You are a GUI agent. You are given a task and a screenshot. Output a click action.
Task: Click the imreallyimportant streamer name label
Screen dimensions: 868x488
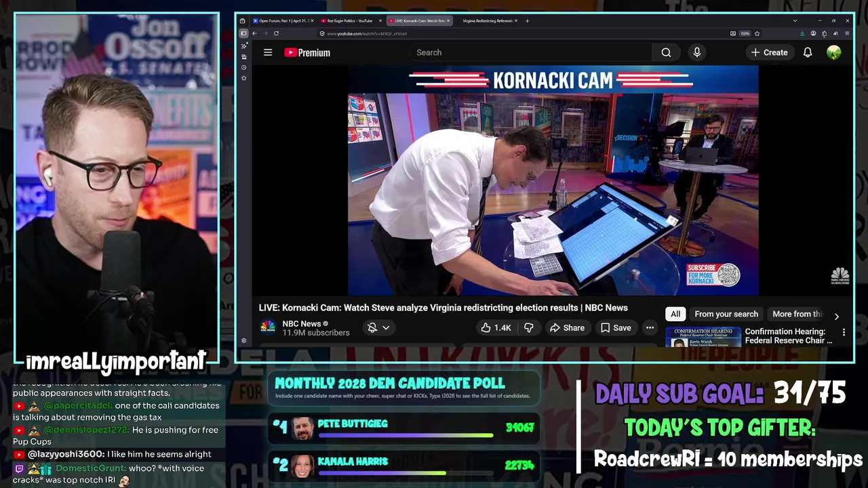tap(115, 362)
